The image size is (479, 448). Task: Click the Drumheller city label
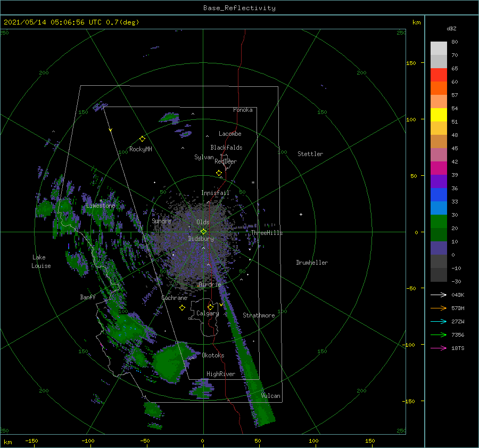(312, 263)
